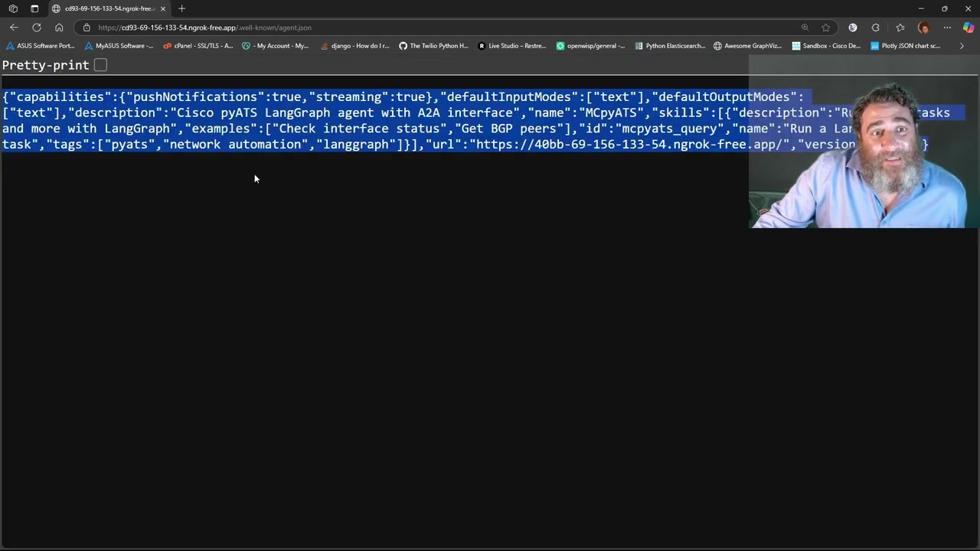Click "network automation" tag text
Screen dimensions: 980x551
click(x=236, y=145)
